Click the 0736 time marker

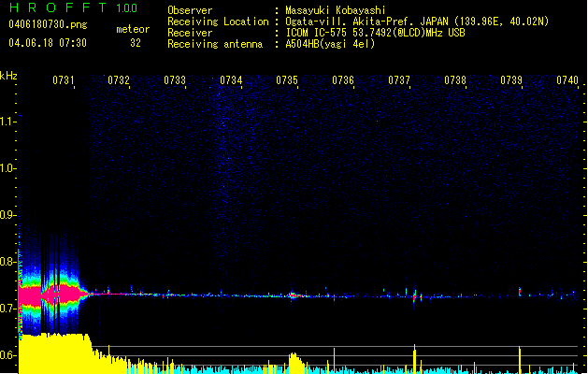[x=343, y=80]
